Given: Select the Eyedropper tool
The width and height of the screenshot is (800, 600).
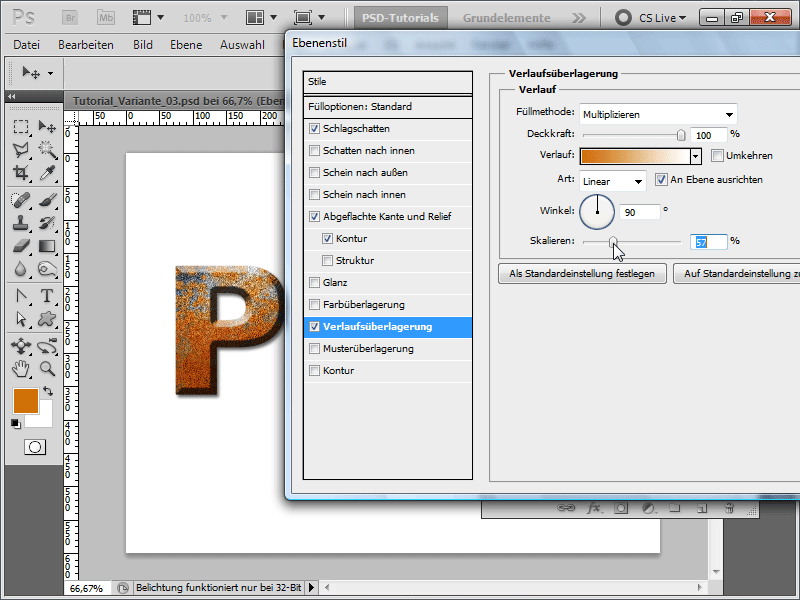Looking at the screenshot, I should (47, 172).
